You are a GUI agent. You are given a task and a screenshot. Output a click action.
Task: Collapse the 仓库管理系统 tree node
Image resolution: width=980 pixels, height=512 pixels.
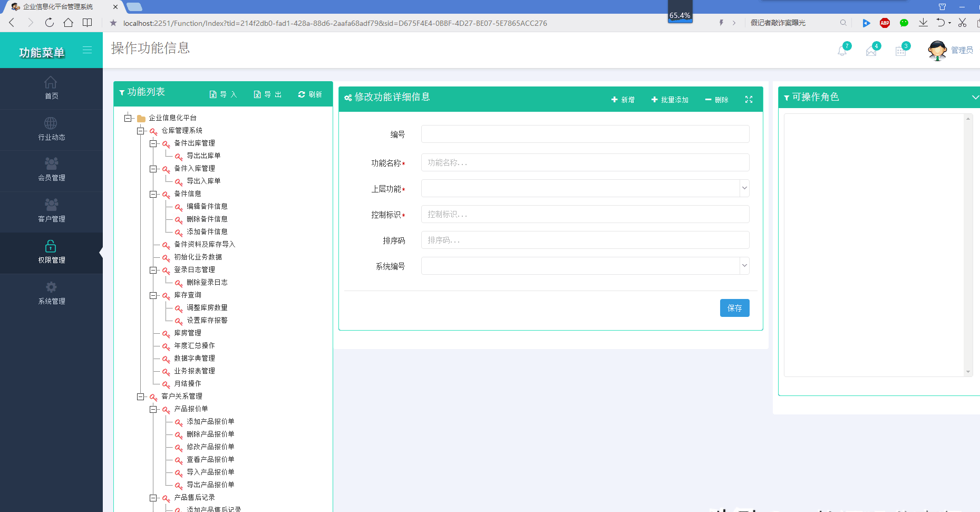tap(140, 131)
